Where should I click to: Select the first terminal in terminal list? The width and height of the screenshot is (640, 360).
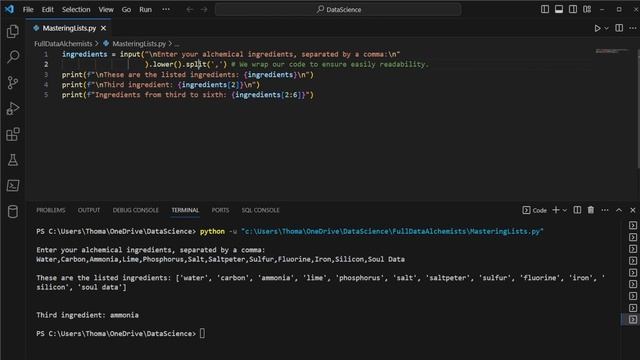pyautogui.click(x=632, y=225)
